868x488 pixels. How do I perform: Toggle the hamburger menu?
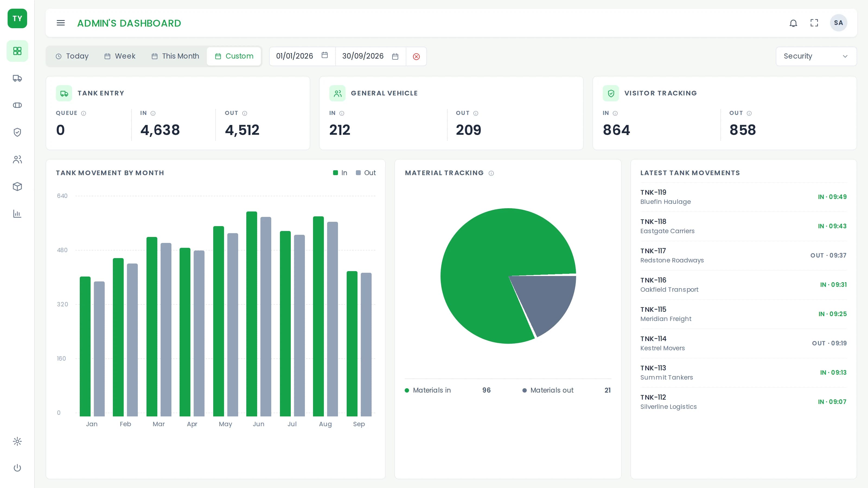pos(61,23)
